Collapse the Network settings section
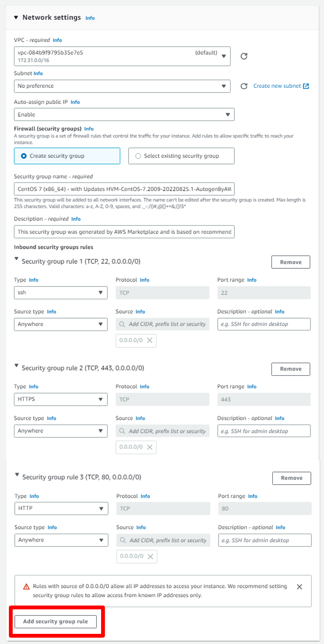 tap(16, 18)
